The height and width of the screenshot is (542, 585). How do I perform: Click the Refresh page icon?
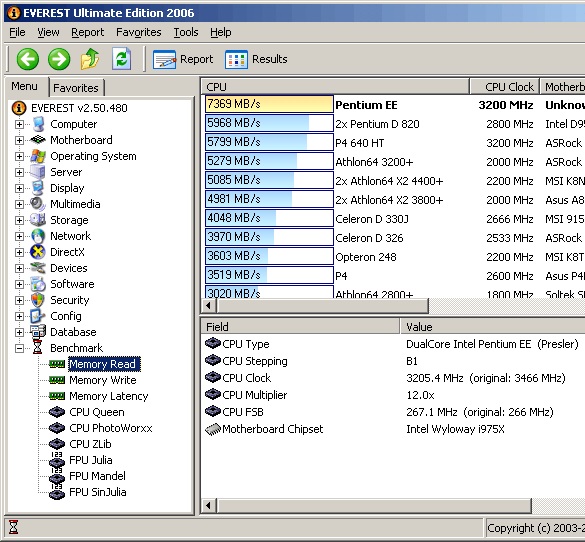tap(122, 59)
